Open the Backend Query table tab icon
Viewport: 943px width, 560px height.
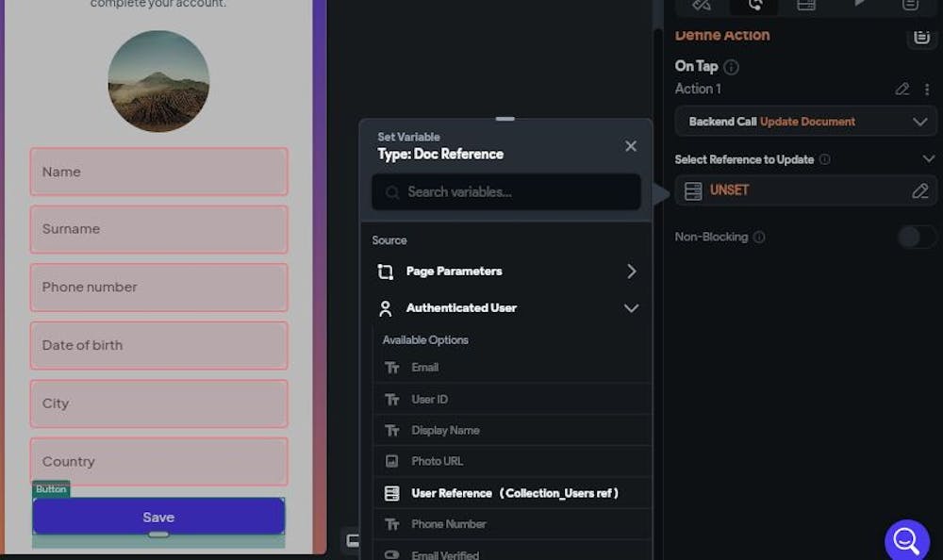click(x=806, y=5)
